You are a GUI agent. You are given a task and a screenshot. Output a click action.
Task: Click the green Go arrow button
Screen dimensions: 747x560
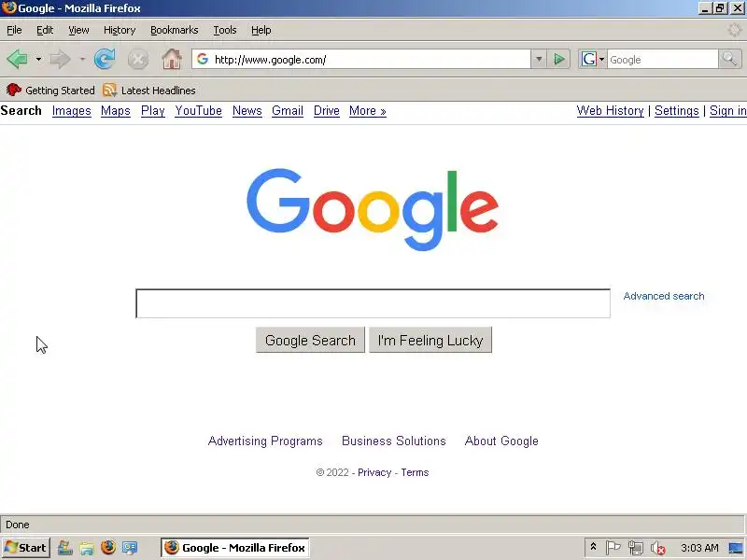click(x=558, y=60)
